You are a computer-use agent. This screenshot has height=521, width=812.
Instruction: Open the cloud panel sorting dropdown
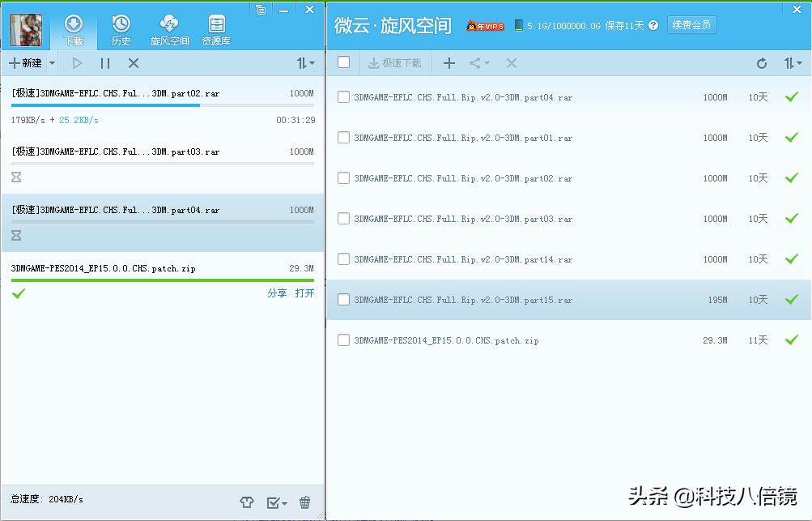click(793, 62)
